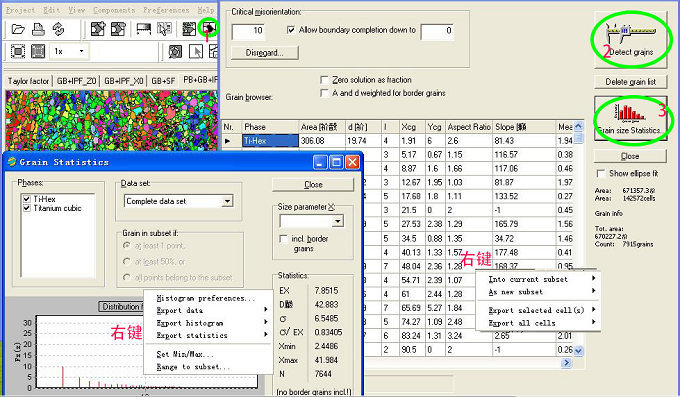Click the row marker arrow in grain table
Image resolution: width=680 pixels, height=397 pixels.
point(228,141)
